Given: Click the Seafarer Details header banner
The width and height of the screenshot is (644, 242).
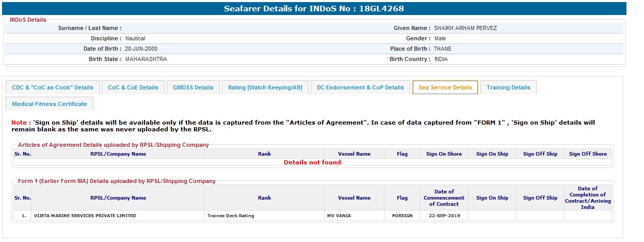Looking at the screenshot, I should coord(314,9).
